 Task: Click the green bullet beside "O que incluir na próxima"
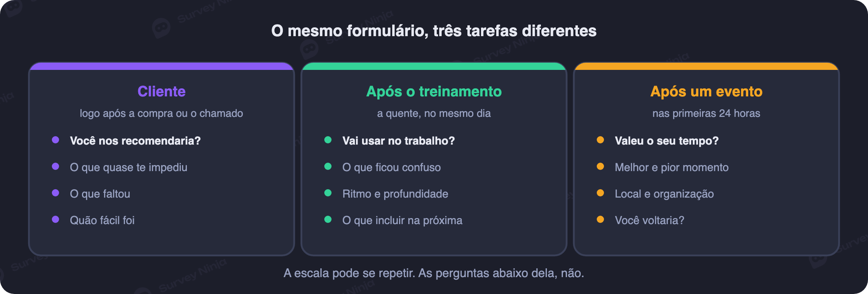click(x=328, y=219)
